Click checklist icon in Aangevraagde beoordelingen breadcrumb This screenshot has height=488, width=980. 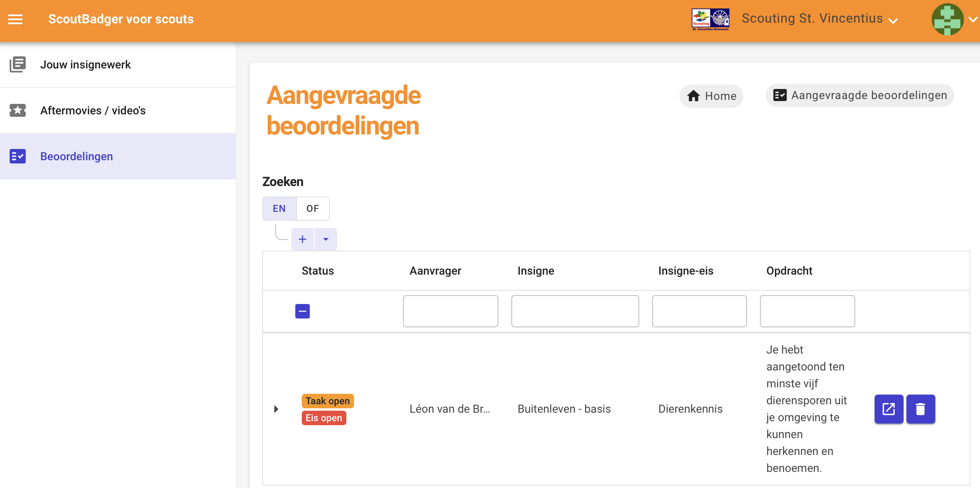click(x=780, y=95)
